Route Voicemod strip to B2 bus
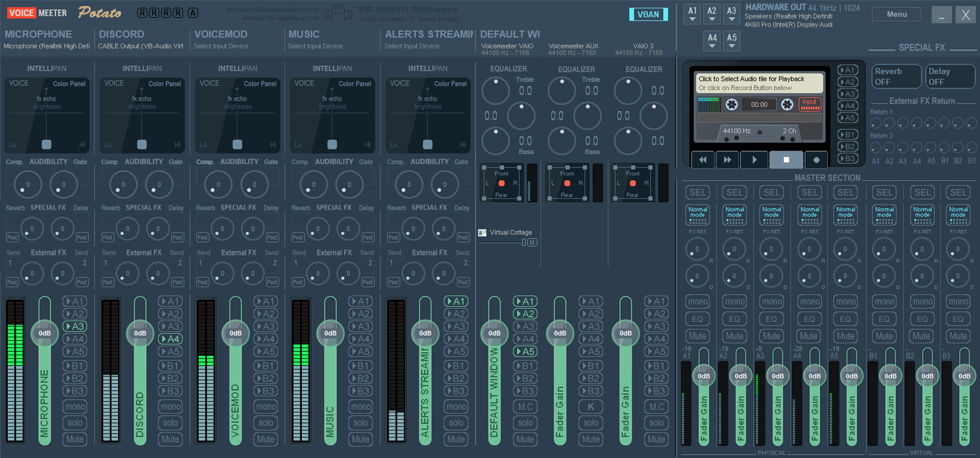This screenshot has height=458, width=980. (266, 378)
